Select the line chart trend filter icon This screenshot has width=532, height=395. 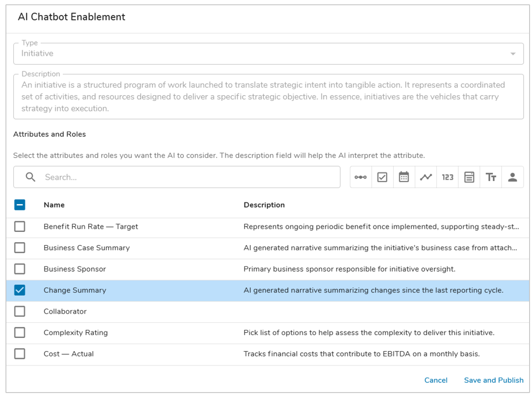click(x=426, y=178)
